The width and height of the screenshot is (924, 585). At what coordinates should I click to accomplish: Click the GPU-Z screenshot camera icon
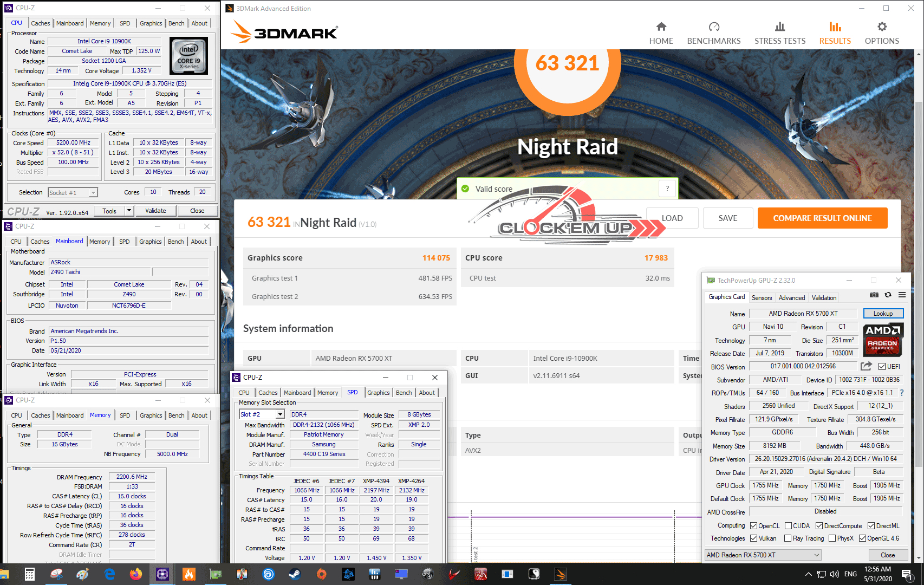pyautogui.click(x=874, y=295)
